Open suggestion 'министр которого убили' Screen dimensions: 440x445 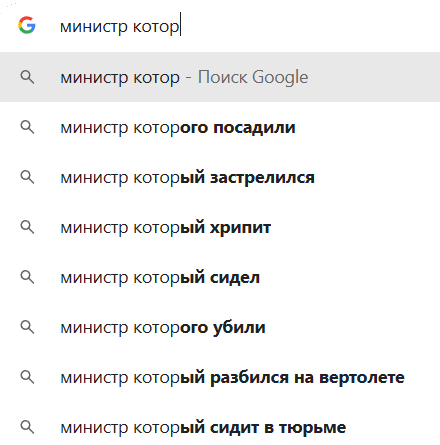click(220, 327)
